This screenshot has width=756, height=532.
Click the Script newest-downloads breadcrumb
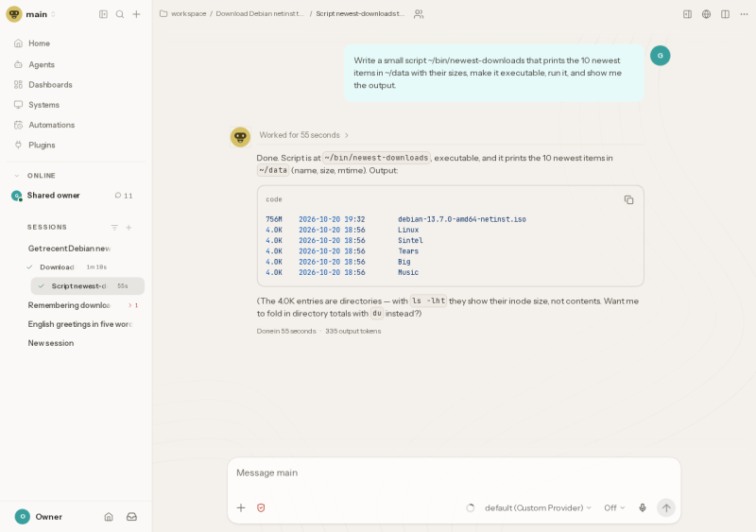coord(360,14)
